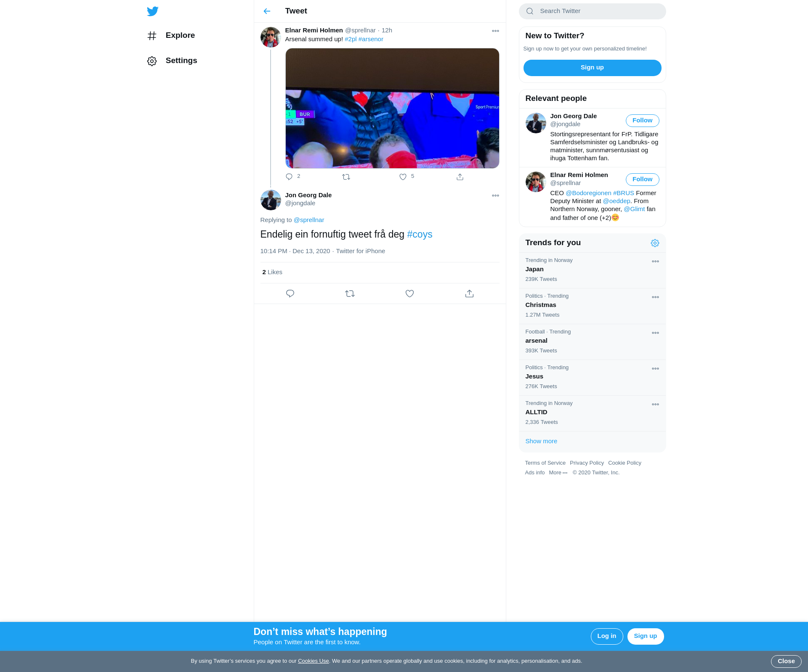Follow Jon Georg Dale

pyautogui.click(x=642, y=121)
